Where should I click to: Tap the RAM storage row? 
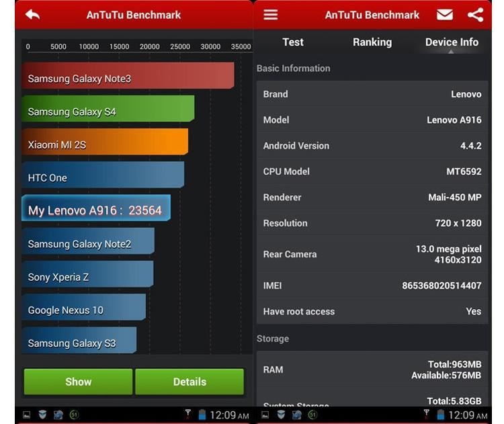click(372, 370)
